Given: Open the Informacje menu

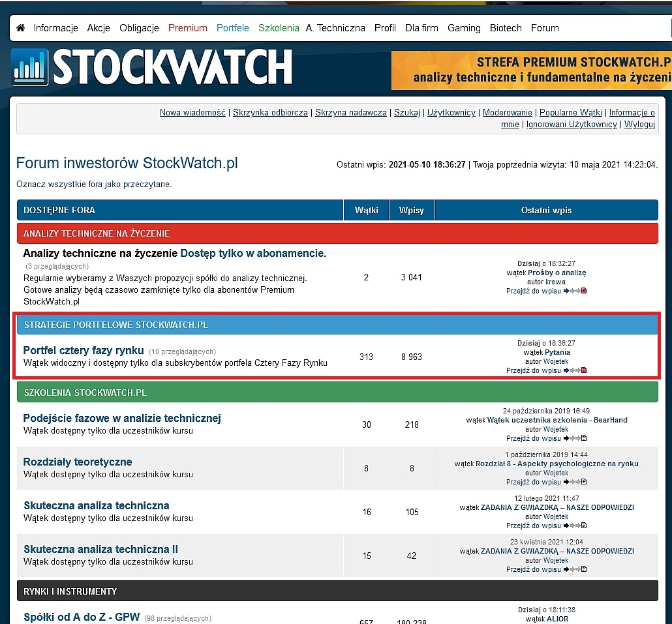Looking at the screenshot, I should coord(55,28).
